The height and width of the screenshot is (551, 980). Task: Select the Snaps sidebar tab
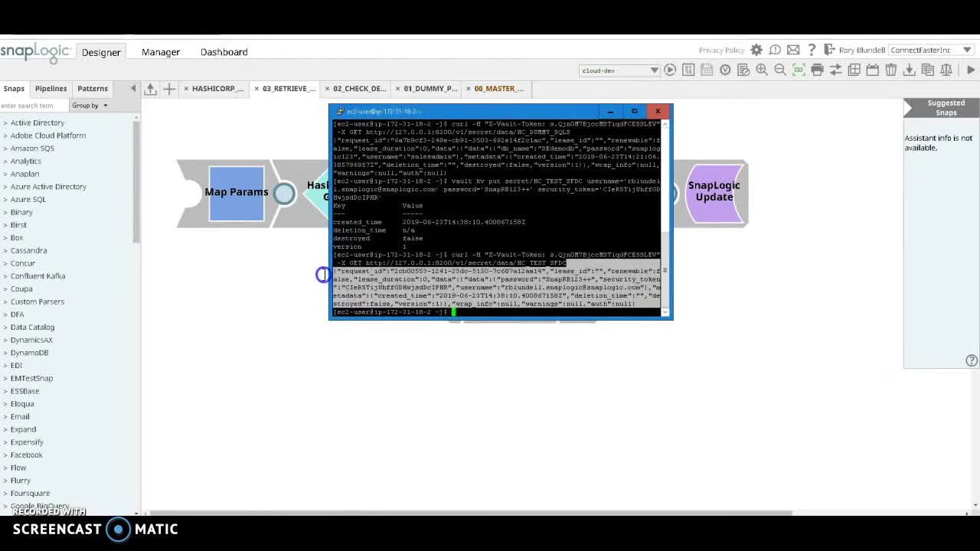pos(14,88)
